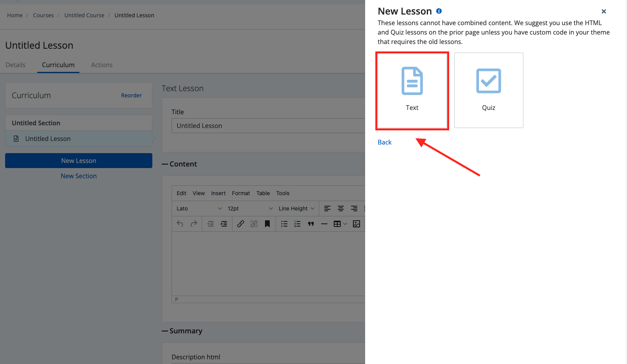Click the insert image icon
Screen dimensions: 627x364
(x=356, y=224)
